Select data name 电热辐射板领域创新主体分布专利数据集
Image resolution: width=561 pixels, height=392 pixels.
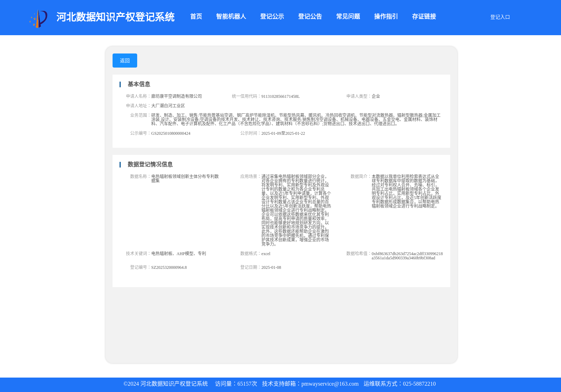[x=185, y=178]
